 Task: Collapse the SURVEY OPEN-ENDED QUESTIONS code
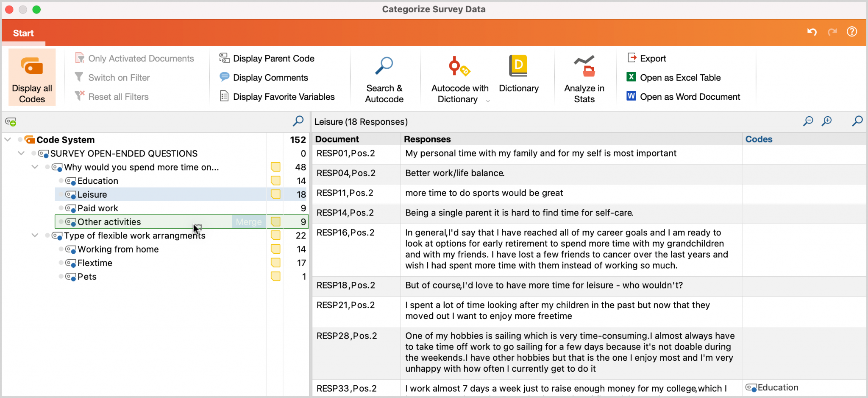click(x=21, y=153)
